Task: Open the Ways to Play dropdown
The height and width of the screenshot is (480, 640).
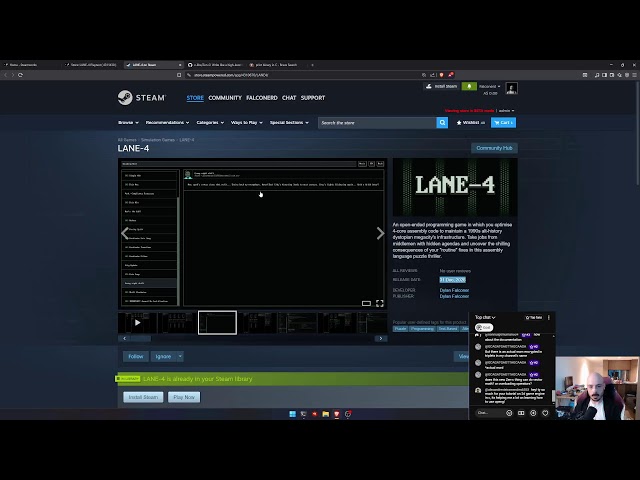Action: tap(247, 122)
